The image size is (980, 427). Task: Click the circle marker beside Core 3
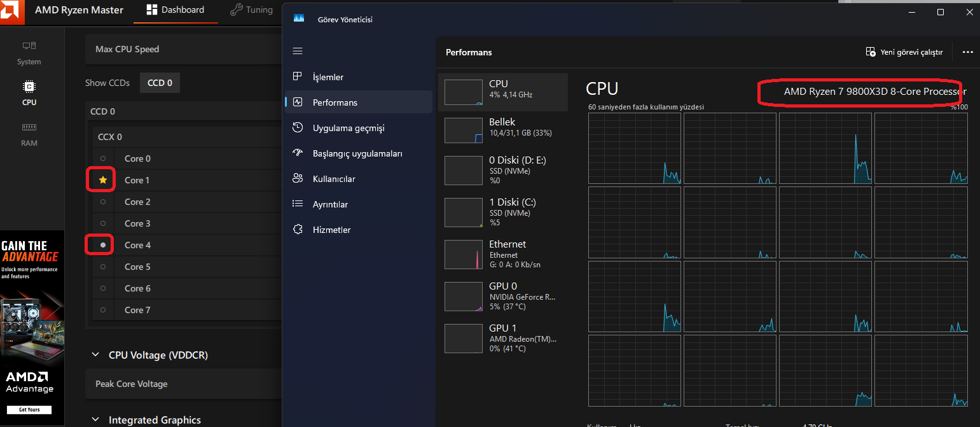[103, 223]
